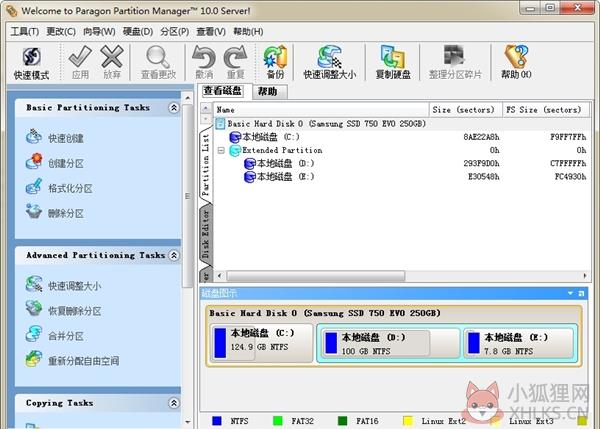600x429 pixels.
Task: Click the E: 7.8 GB NTFS disk block
Action: pyautogui.click(x=519, y=343)
